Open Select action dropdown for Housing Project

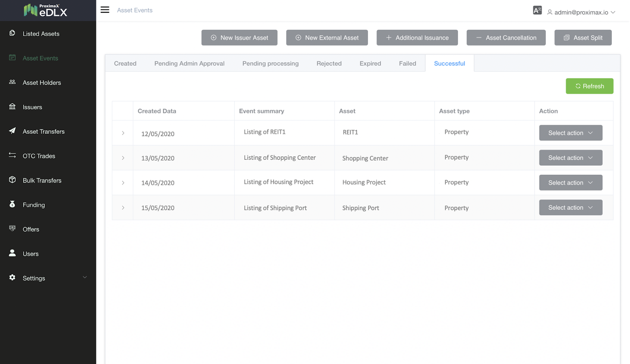pyautogui.click(x=570, y=183)
